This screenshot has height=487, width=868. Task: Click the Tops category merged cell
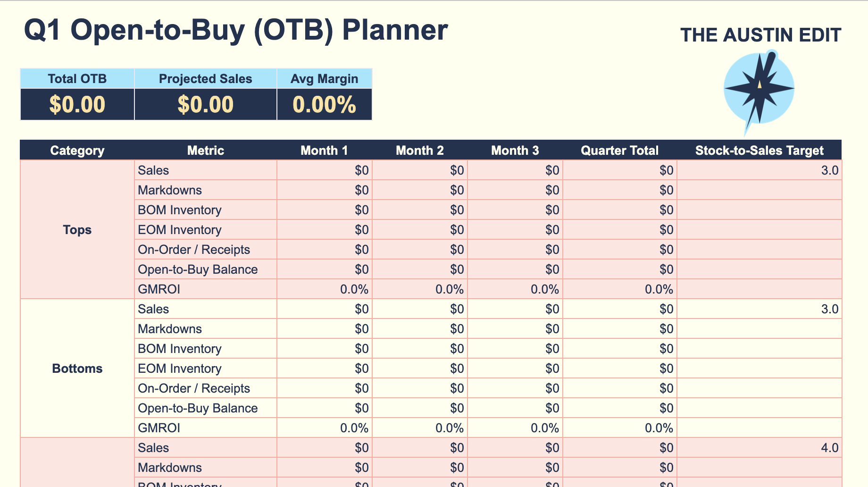(77, 230)
